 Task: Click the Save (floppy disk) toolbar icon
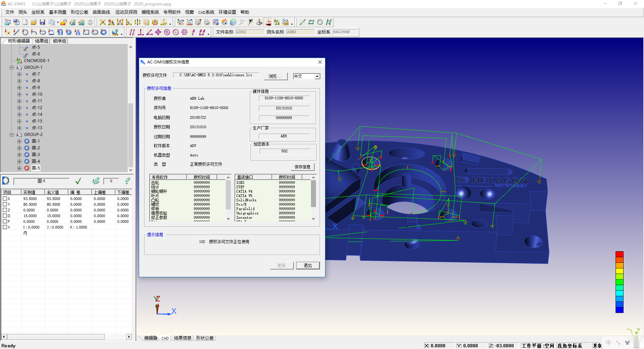[42, 22]
